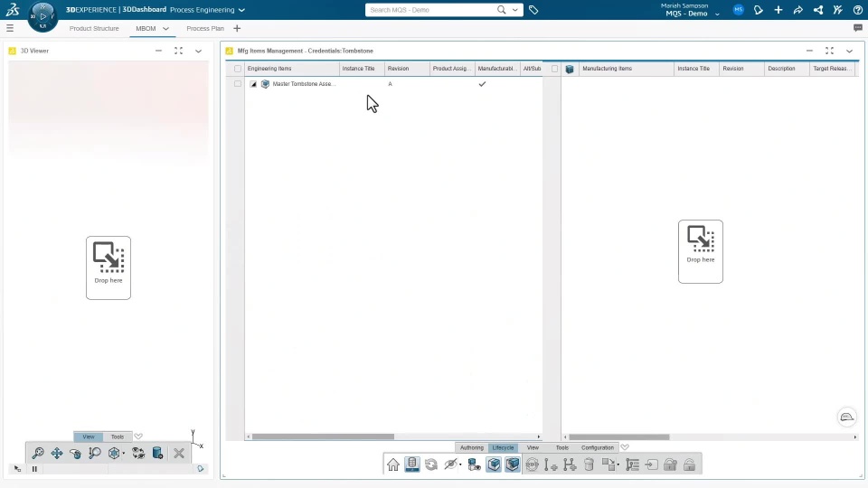Open the Configuration action bar tab
The width and height of the screenshot is (868, 488).
[x=598, y=447]
